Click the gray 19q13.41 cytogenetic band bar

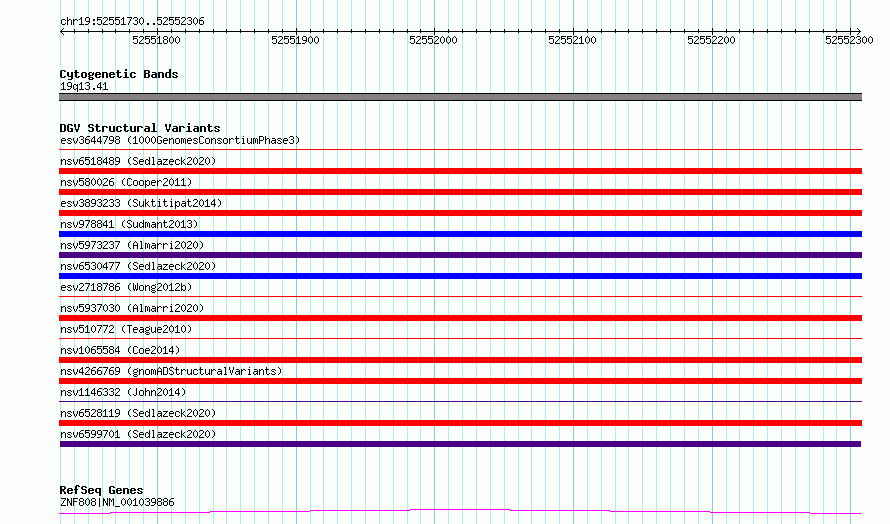[x=460, y=97]
